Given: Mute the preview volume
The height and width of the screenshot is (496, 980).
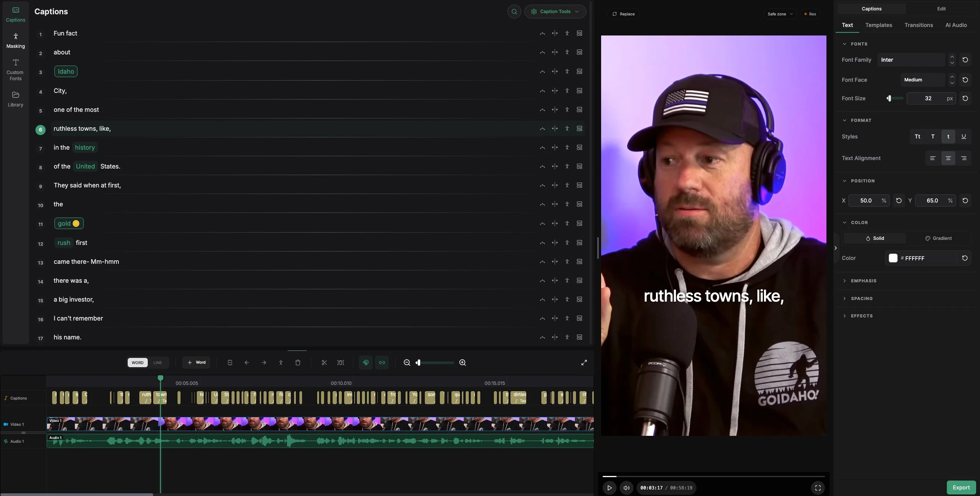Looking at the screenshot, I should [x=626, y=488].
